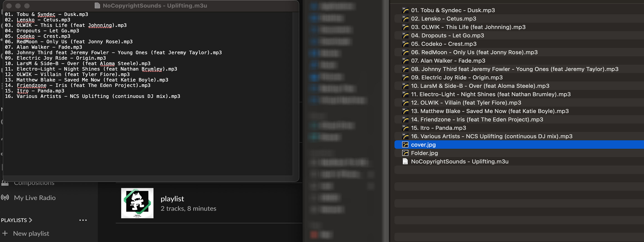Image resolution: width=644 pixels, height=242 pixels.
Task: Select file '07. Alan Walker - Fade.mp3' in list
Action: tap(448, 61)
